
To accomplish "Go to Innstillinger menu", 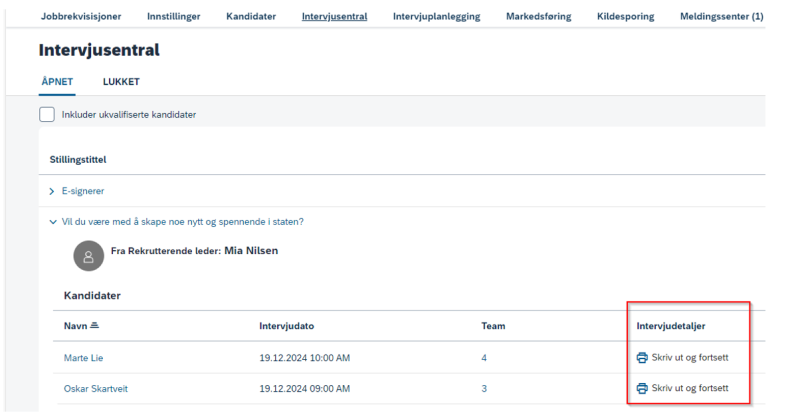I will (173, 16).
